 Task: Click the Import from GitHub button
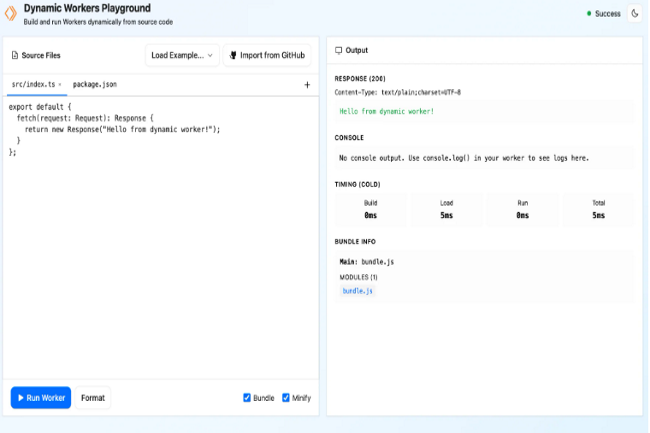267,55
